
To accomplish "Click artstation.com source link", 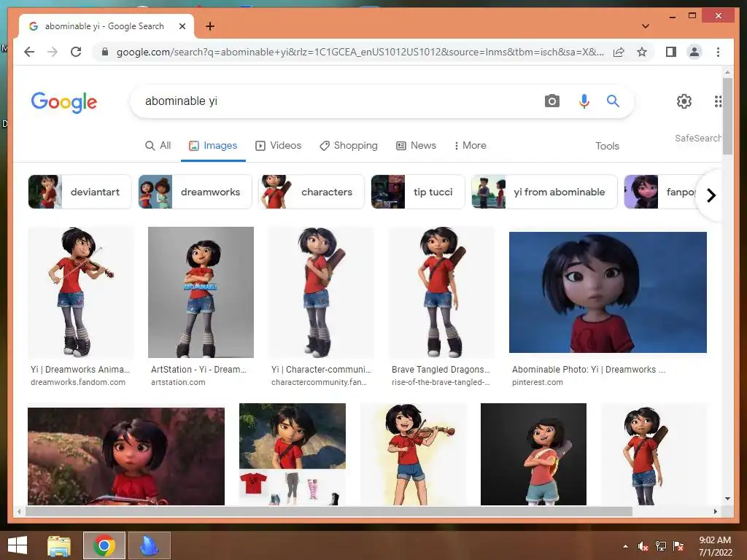I will coord(178,382).
